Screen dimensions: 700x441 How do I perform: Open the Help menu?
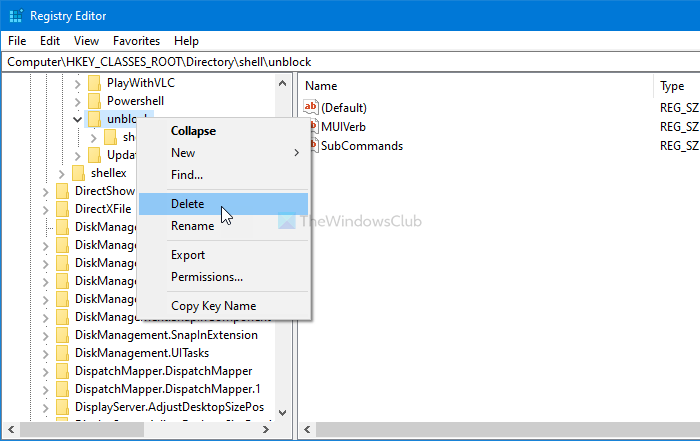(x=186, y=41)
